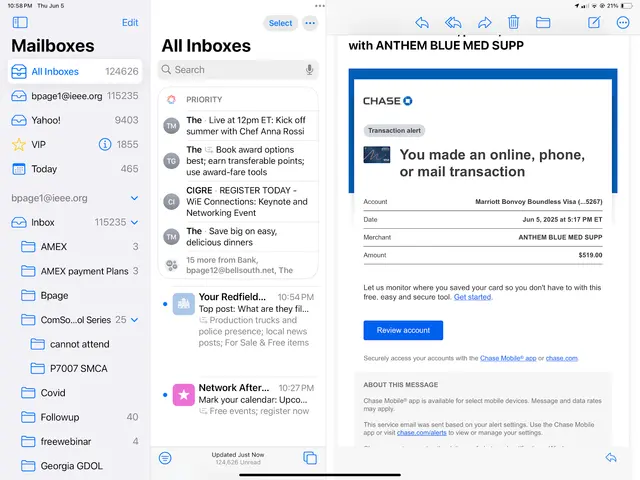Tap the Redfield sender avatar
Viewport: 640px width, 480px height.
[184, 304]
